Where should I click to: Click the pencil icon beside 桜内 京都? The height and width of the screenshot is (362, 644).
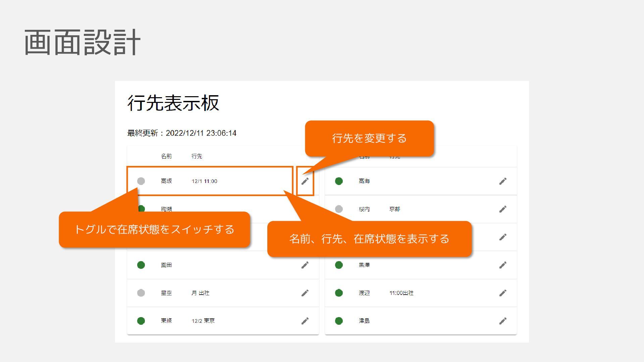[503, 209]
